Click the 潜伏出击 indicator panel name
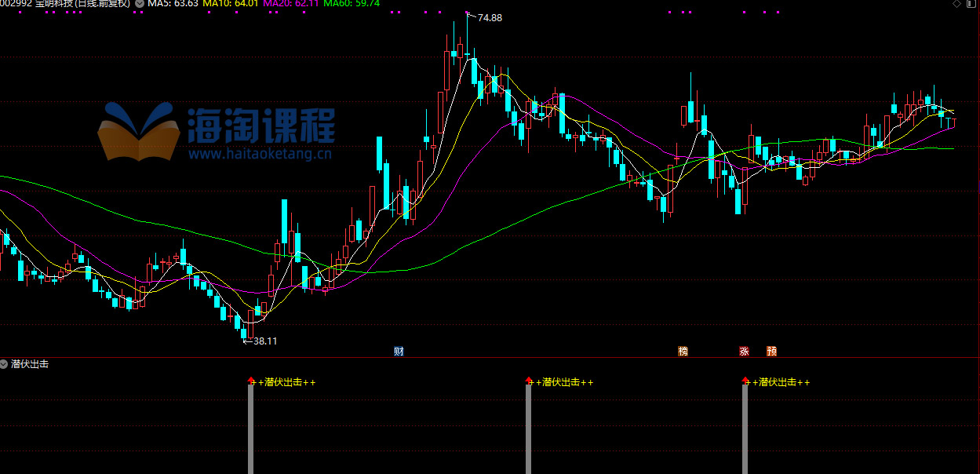 click(x=30, y=364)
